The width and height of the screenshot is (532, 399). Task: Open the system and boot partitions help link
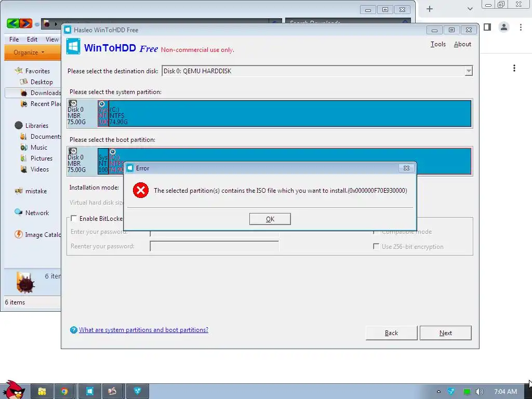pyautogui.click(x=143, y=330)
